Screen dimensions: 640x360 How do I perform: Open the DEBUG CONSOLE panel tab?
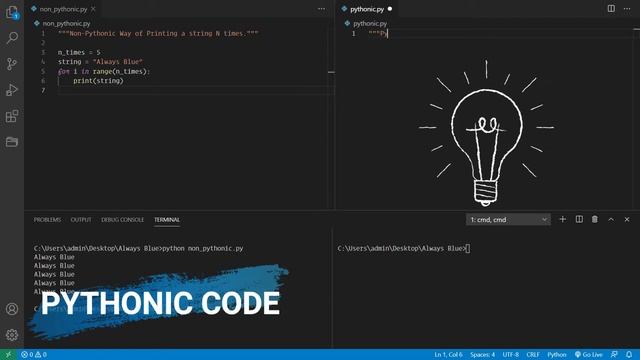(122, 220)
